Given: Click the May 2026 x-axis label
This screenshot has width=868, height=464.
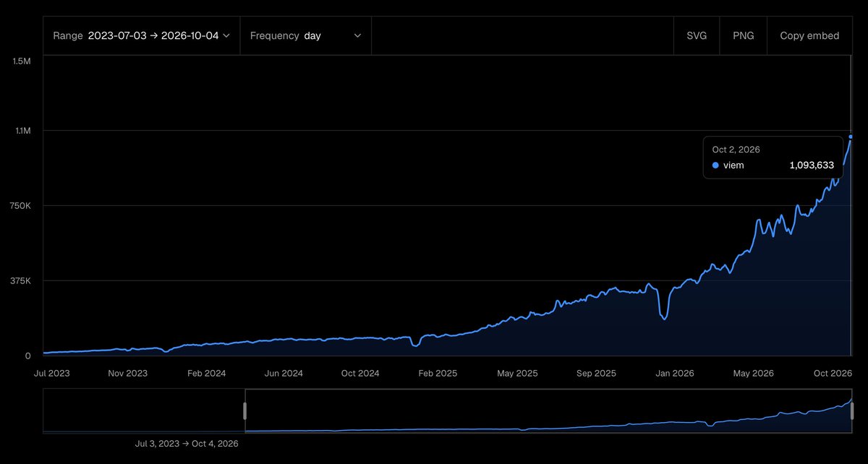Looking at the screenshot, I should (754, 374).
